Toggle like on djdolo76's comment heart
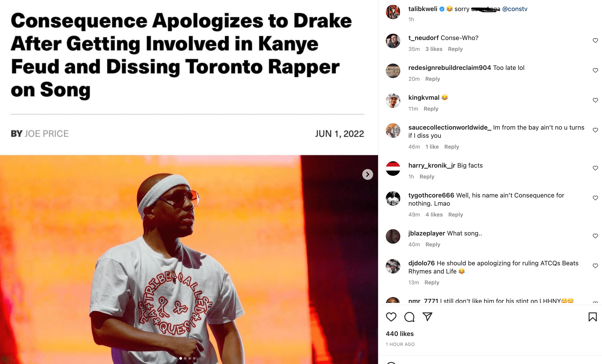The image size is (602, 364). point(595,266)
